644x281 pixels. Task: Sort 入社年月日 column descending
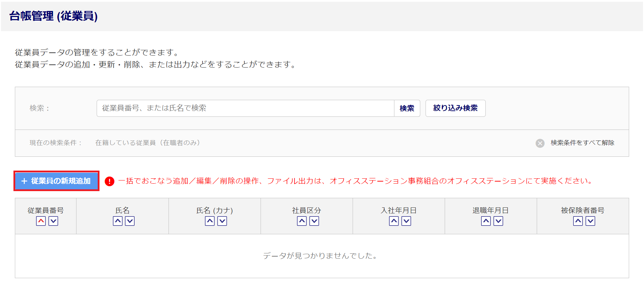(406, 221)
